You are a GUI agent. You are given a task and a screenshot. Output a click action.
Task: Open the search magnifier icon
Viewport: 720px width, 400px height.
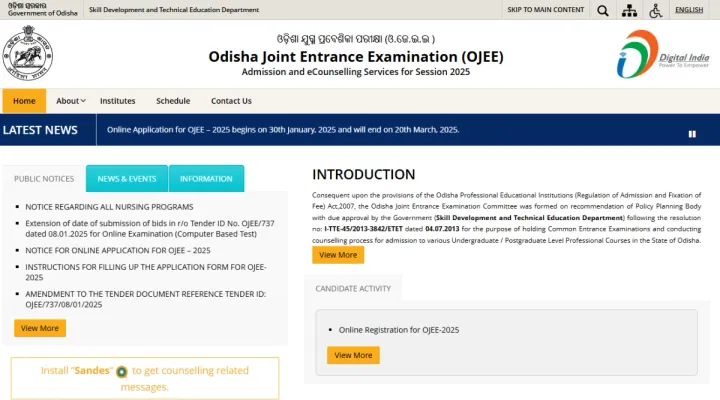tap(602, 10)
